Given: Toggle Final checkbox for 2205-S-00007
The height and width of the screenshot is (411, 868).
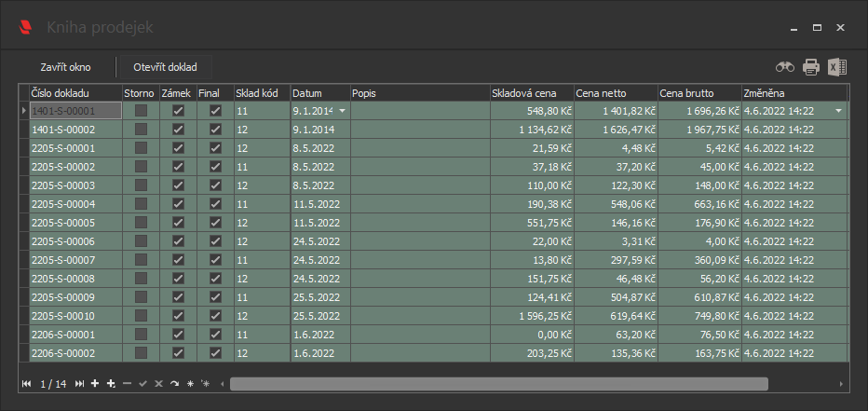Looking at the screenshot, I should 215,260.
